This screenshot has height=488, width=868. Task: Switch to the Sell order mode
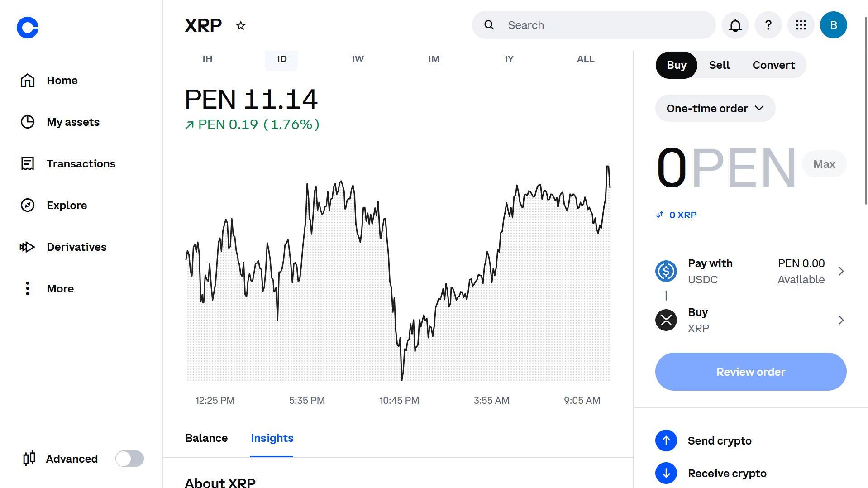(x=719, y=65)
